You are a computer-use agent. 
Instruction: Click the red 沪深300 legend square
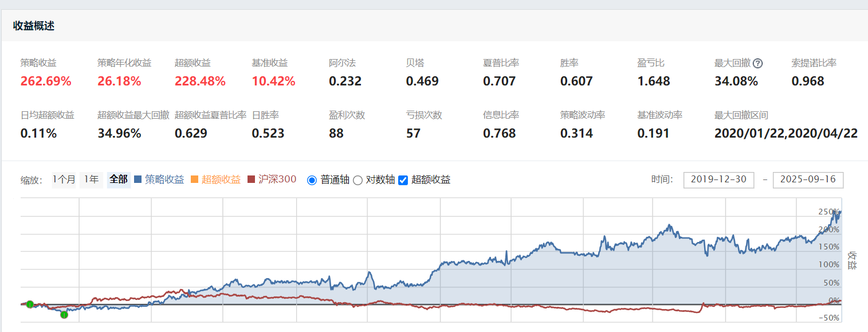tap(251, 179)
